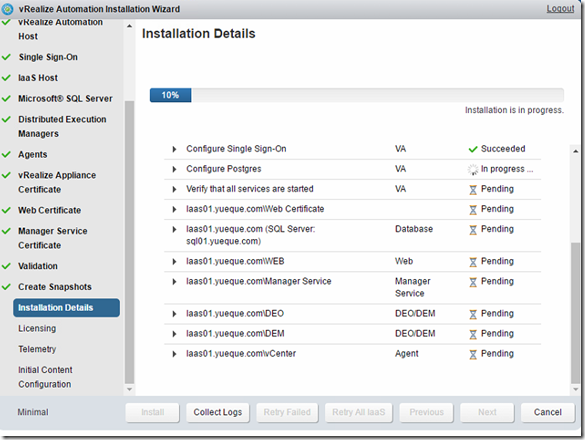Click the Install button
585x440 pixels.
coord(153,412)
